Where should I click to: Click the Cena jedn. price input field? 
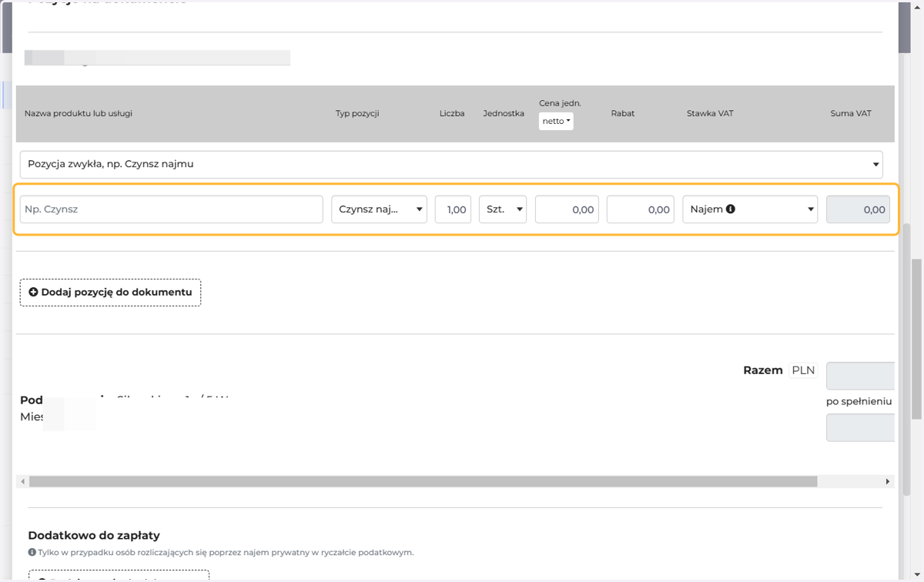(x=567, y=209)
